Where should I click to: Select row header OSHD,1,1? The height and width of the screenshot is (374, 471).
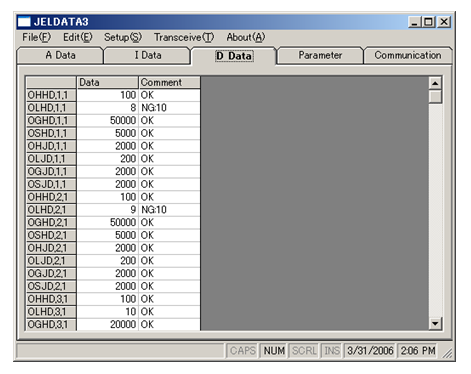point(51,133)
